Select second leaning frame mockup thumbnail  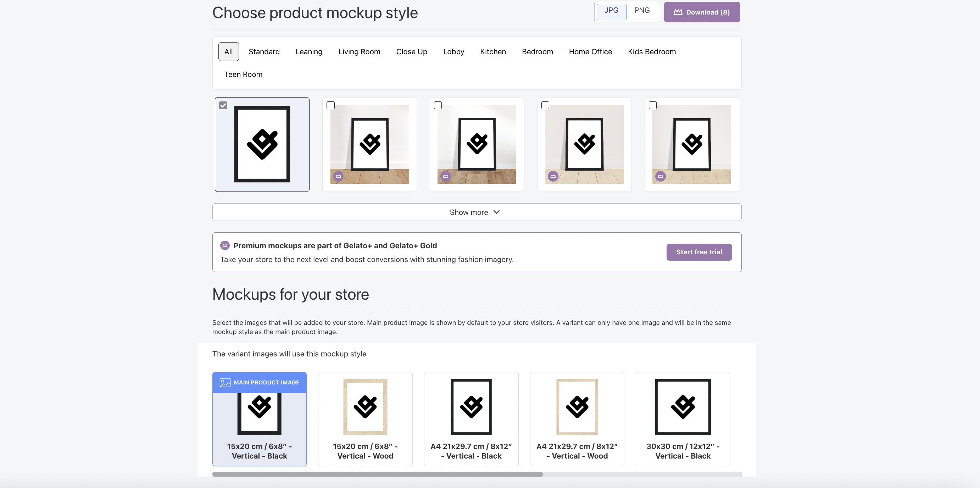tap(369, 145)
